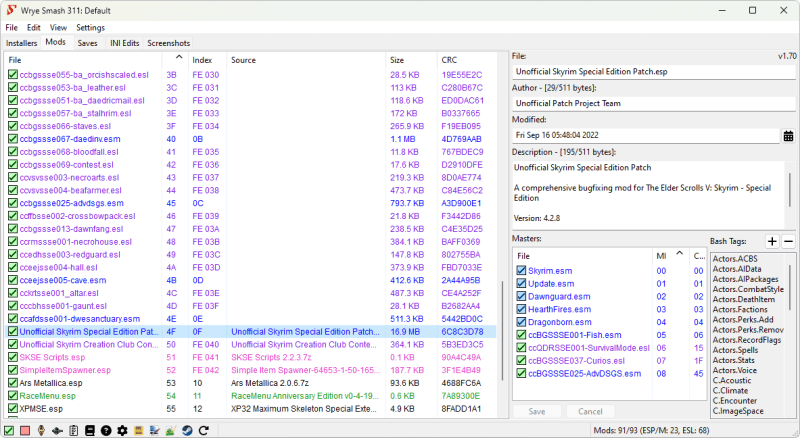Image resolution: width=800 pixels, height=438 pixels.
Task: Select ccQDRSSE001-SurvivalMode.esl master row
Action: click(609, 348)
